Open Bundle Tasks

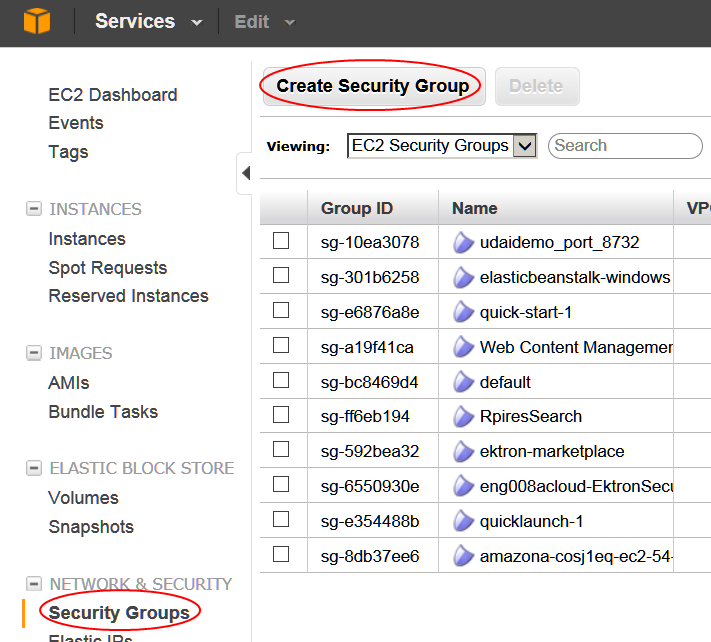(103, 412)
